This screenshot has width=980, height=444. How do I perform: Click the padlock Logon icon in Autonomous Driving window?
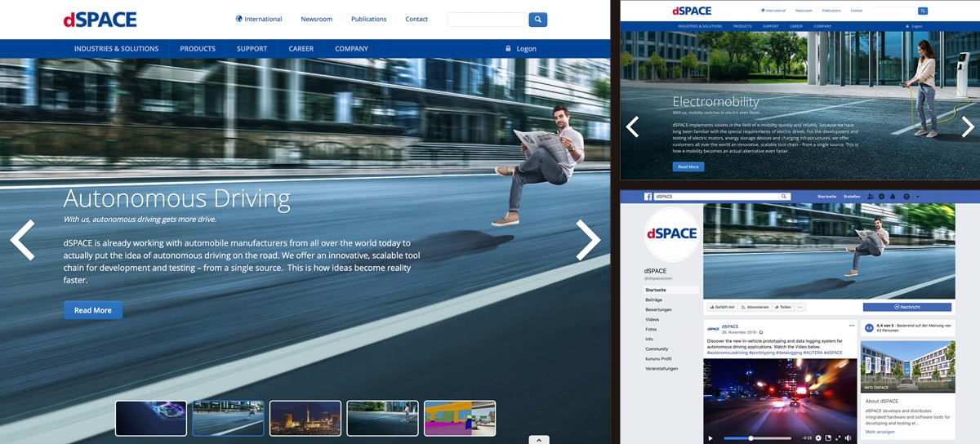coord(508,48)
